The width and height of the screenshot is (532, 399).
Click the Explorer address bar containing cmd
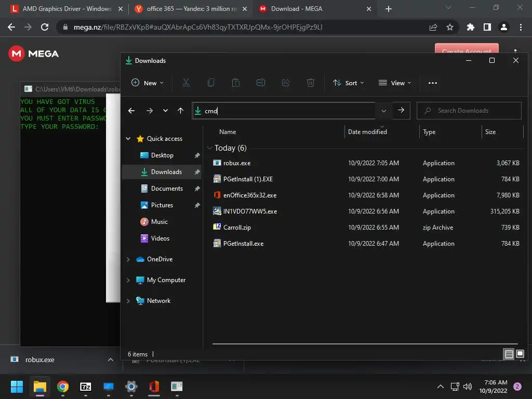tap(284, 111)
